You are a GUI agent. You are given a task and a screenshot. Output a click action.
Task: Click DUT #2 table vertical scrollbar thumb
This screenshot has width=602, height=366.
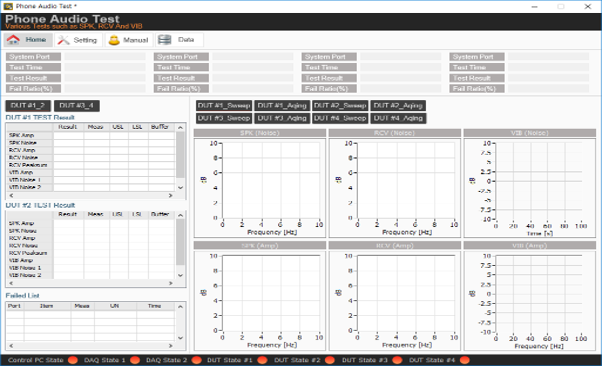(x=180, y=242)
